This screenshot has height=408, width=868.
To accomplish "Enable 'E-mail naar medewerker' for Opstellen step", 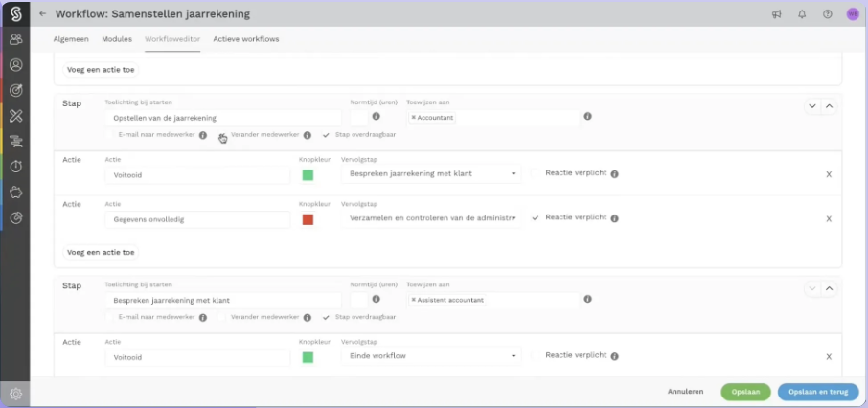I will pos(111,135).
